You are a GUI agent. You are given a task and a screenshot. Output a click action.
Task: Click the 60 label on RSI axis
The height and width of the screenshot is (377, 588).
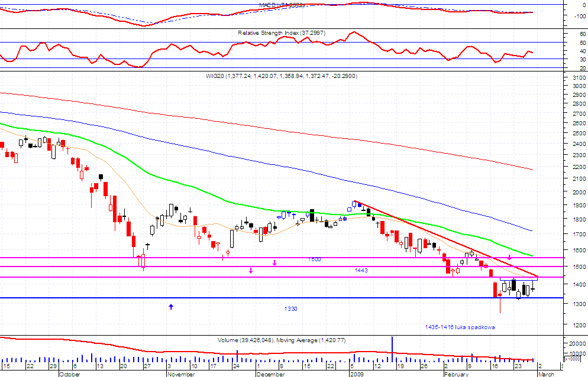click(582, 34)
